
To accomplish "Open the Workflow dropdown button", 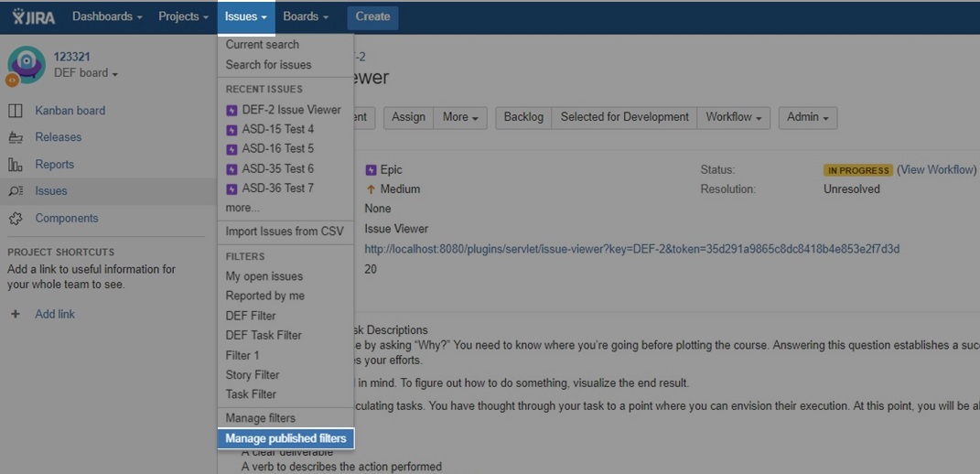I will (733, 117).
